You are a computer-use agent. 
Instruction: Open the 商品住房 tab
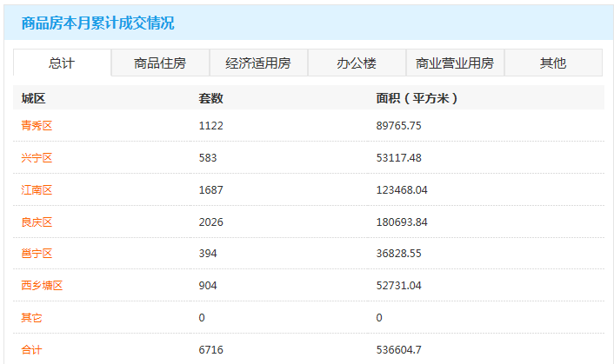point(160,63)
